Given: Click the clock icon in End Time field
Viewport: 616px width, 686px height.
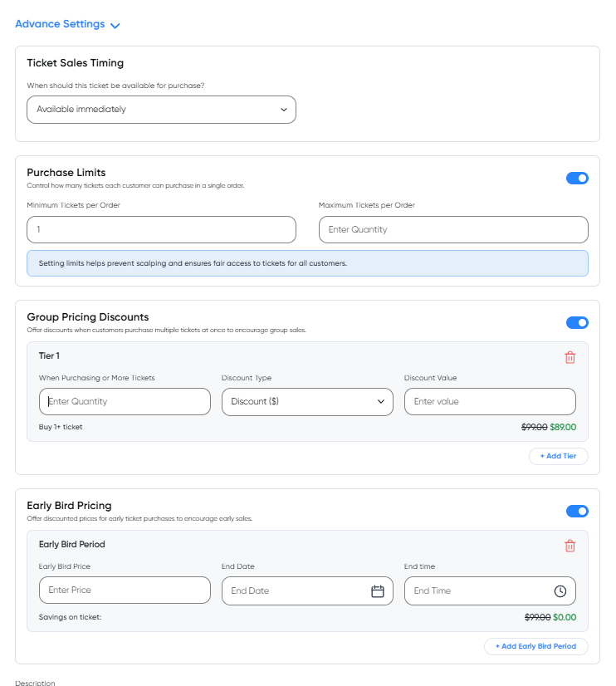Looking at the screenshot, I should pos(560,590).
